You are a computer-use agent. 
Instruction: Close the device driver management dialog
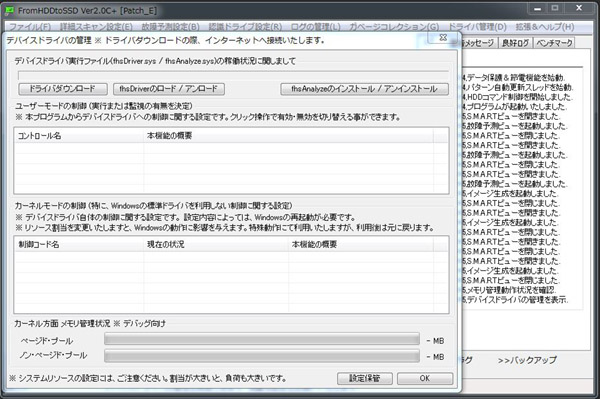443,37
